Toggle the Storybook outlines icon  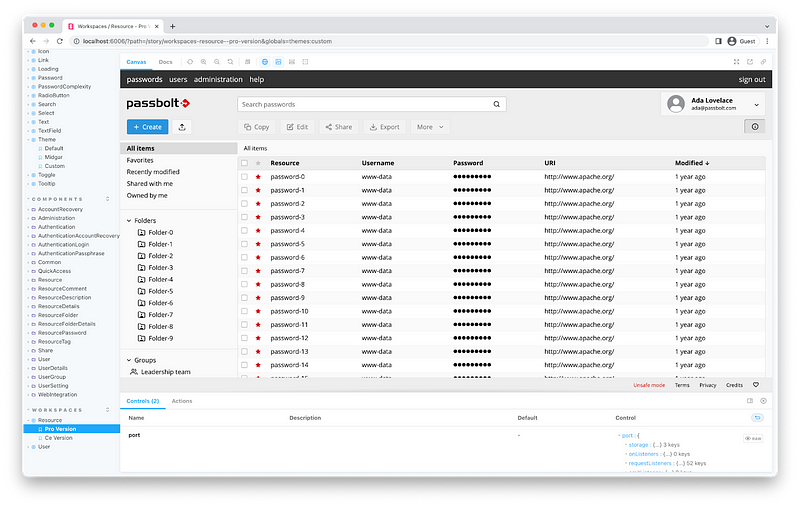point(305,62)
